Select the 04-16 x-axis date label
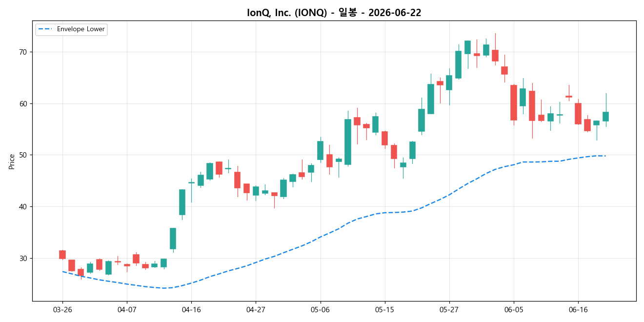This screenshot has height=322, width=644. [x=191, y=310]
